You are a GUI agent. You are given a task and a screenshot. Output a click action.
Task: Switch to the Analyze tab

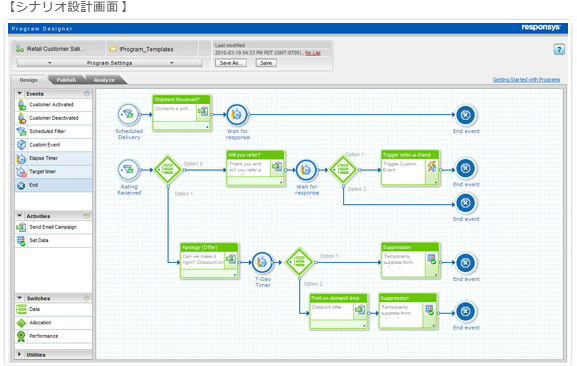pos(104,80)
